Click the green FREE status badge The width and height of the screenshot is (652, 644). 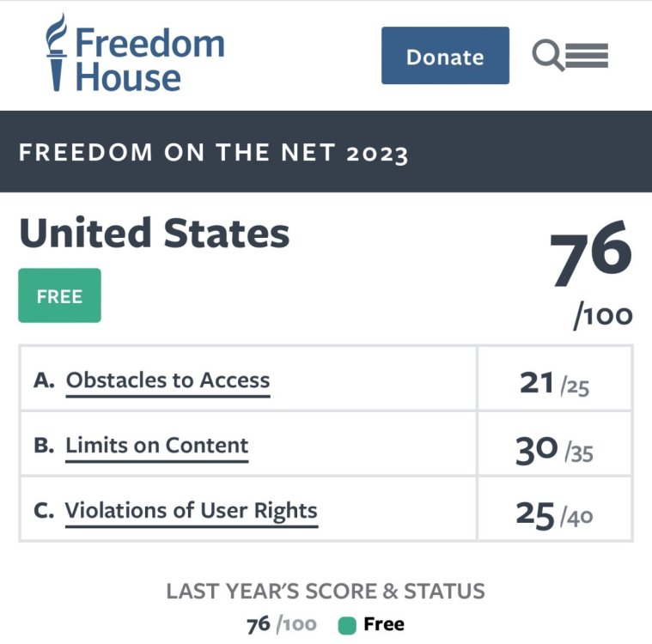pos(59,296)
